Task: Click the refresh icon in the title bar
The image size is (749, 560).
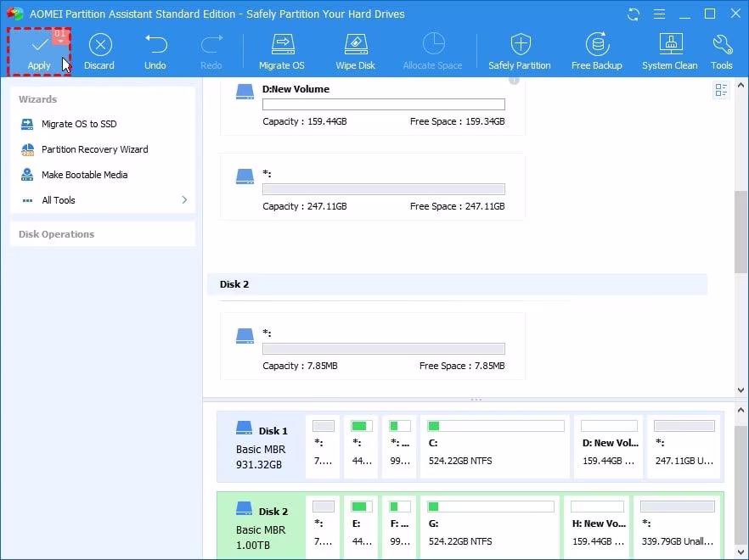Action: tap(634, 14)
